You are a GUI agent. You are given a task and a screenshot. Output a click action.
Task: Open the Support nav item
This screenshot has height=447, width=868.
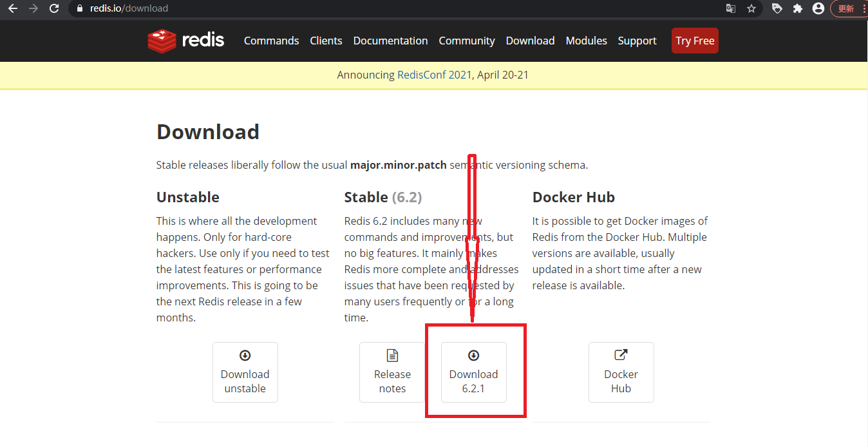(x=637, y=41)
